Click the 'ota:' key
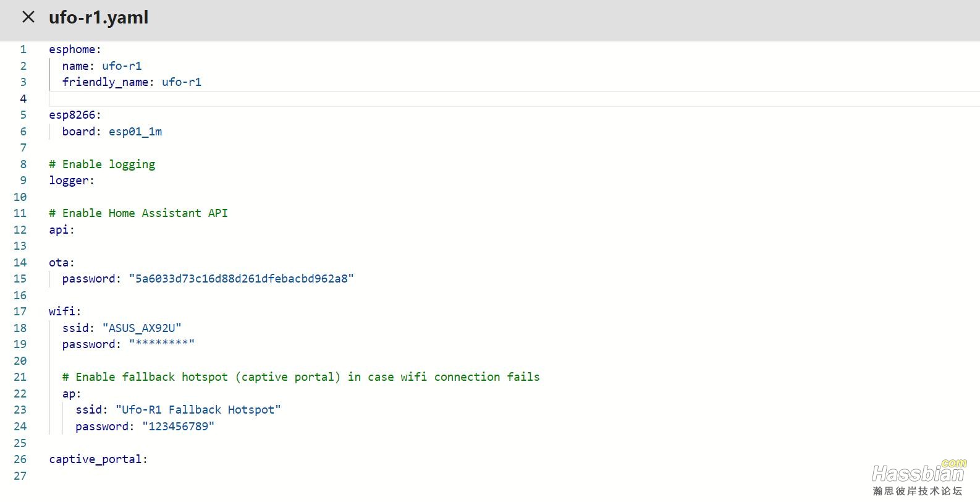Image resolution: width=980 pixels, height=502 pixels. pos(62,263)
